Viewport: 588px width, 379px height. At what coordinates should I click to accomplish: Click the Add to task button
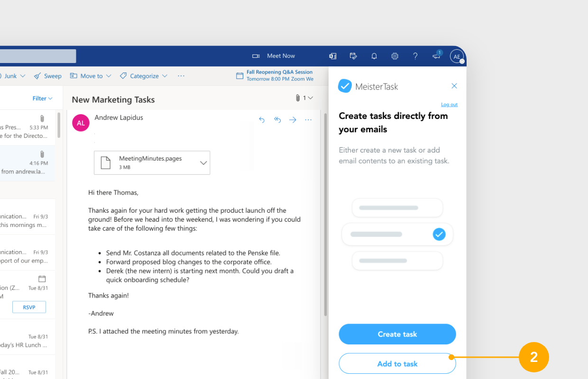(397, 364)
